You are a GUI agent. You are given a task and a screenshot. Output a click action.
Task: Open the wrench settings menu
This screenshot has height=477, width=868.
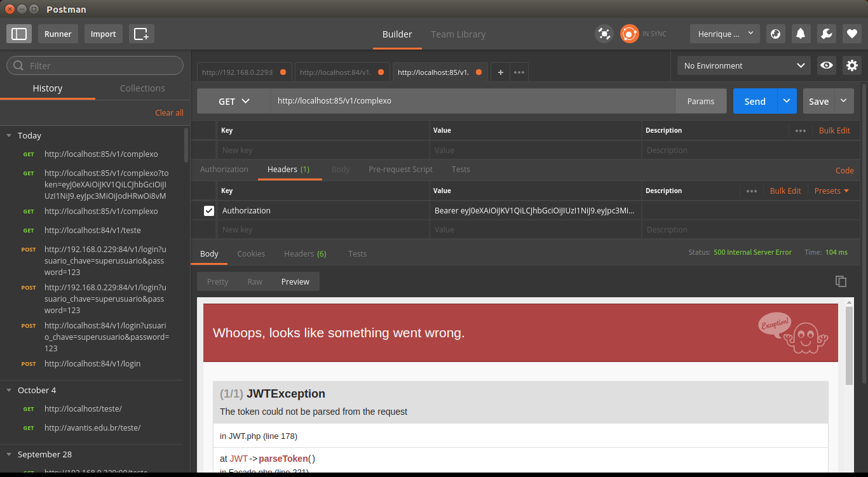pyautogui.click(x=826, y=34)
